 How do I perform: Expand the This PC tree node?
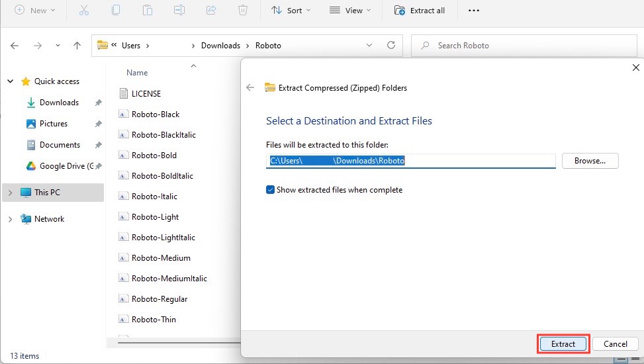tap(11, 193)
